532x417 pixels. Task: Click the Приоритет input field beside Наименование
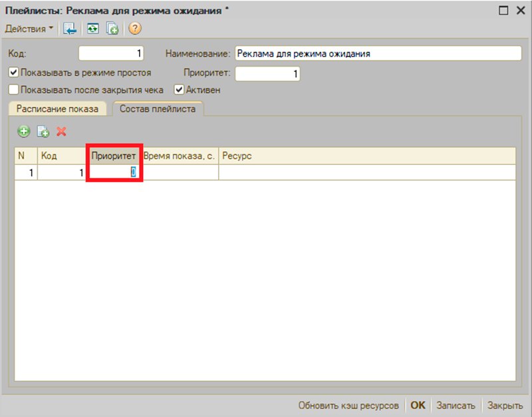coord(267,74)
